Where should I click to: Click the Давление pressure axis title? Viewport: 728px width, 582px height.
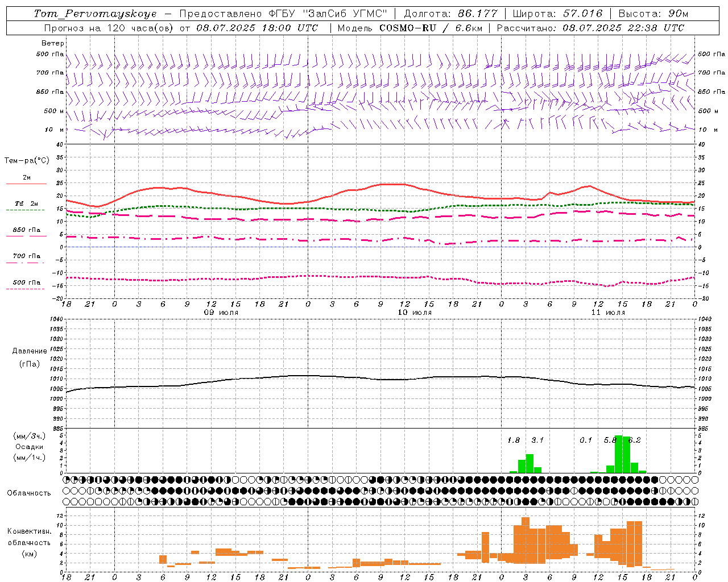(29, 351)
